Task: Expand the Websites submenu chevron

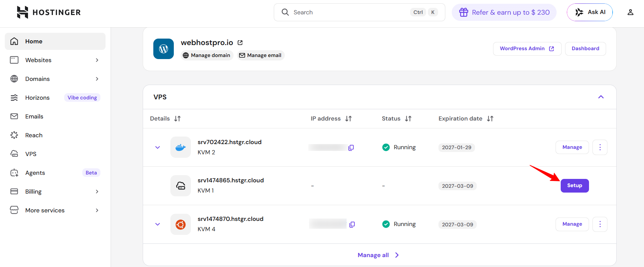Action: coord(97,60)
